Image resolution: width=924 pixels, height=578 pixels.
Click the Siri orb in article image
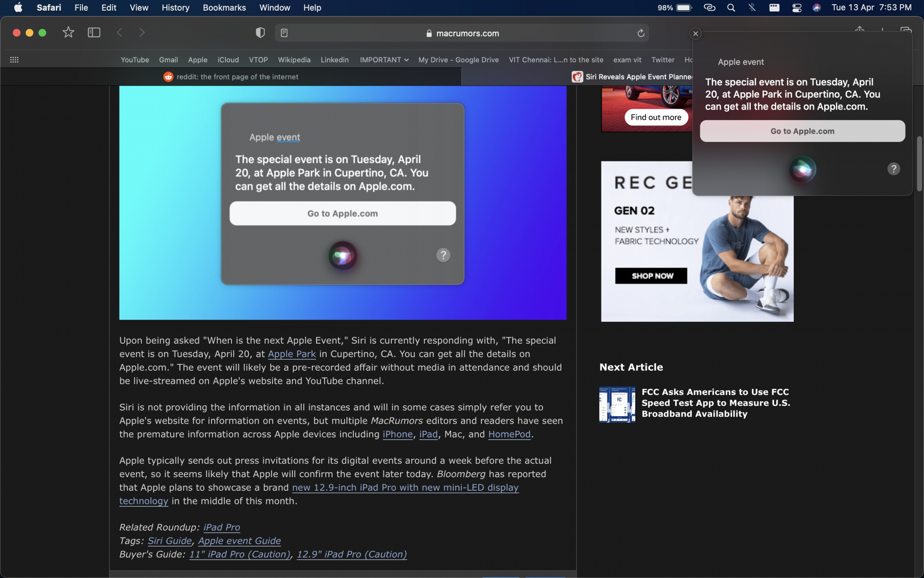tap(342, 255)
